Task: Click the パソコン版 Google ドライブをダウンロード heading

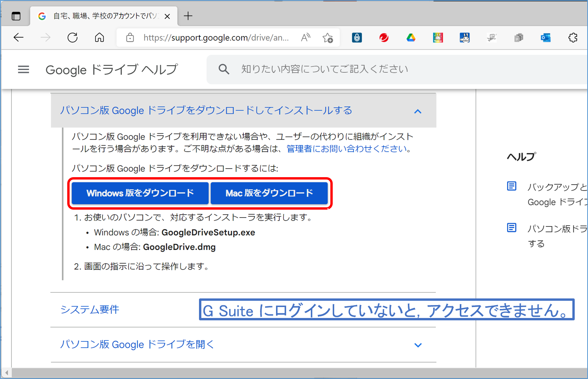Action: (x=206, y=111)
